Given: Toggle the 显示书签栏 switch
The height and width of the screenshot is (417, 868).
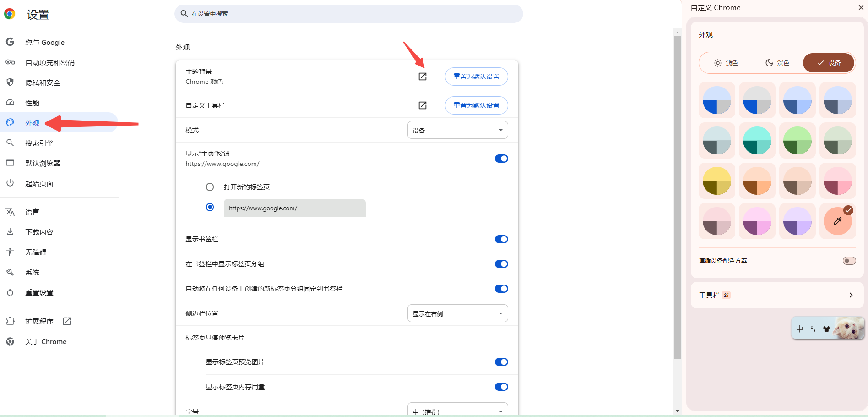Looking at the screenshot, I should 501,239.
